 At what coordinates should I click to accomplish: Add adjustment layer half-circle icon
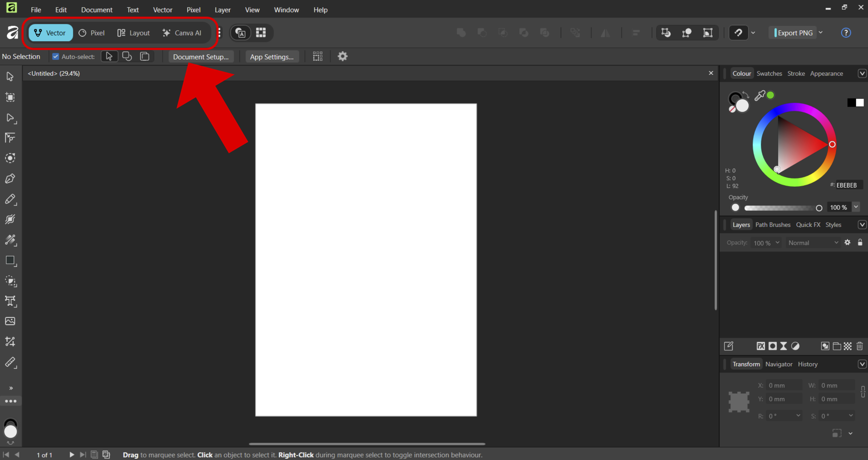(795, 346)
